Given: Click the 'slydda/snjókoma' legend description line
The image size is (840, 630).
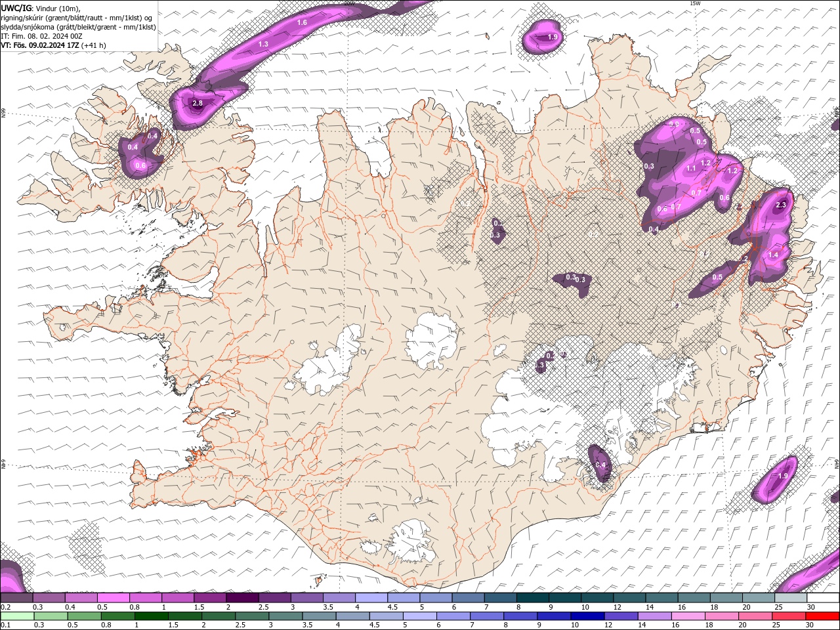Looking at the screenshot, I should pos(78,27).
